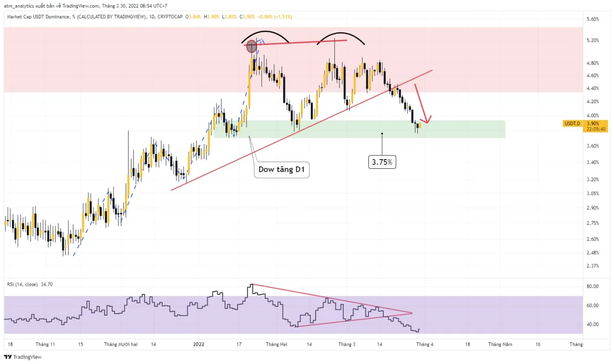Screen dimensions: 614x364
Task: Click the 3.40% price axis label
Action: [x=592, y=162]
